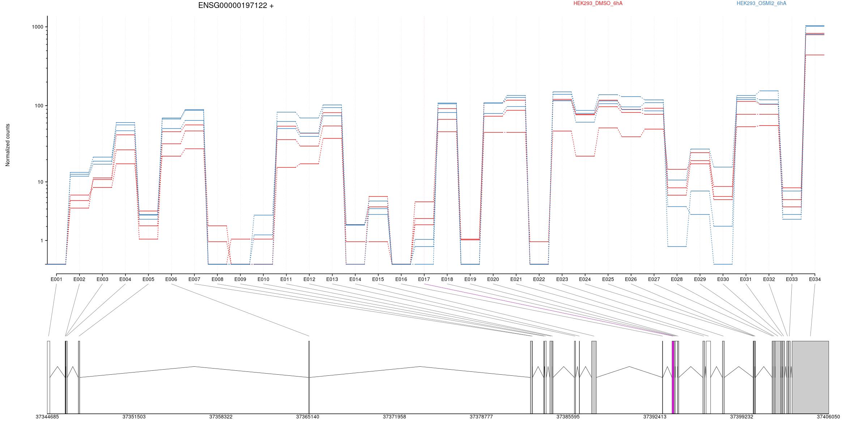Click the gene title ENSG00000197122 +

click(236, 5)
